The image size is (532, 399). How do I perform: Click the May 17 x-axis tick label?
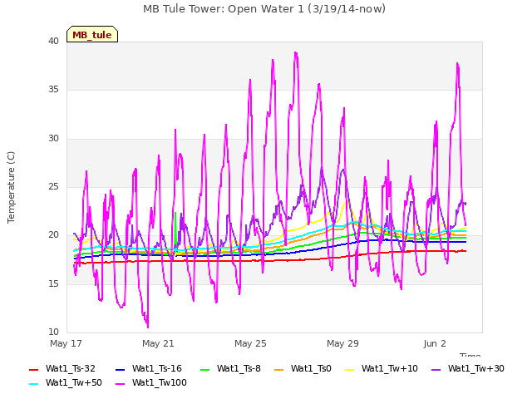click(x=66, y=343)
